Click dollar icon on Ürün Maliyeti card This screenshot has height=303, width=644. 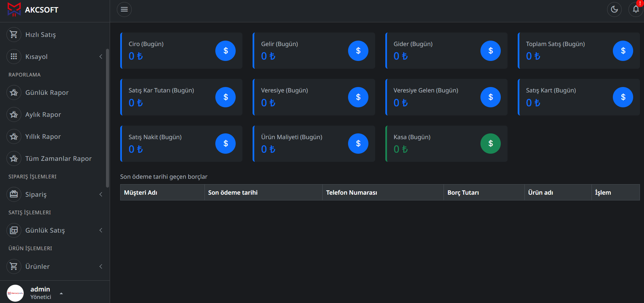click(x=358, y=144)
